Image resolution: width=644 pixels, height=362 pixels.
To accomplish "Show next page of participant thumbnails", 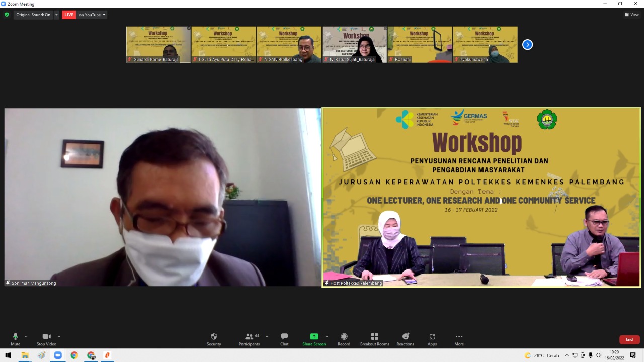I will (527, 45).
